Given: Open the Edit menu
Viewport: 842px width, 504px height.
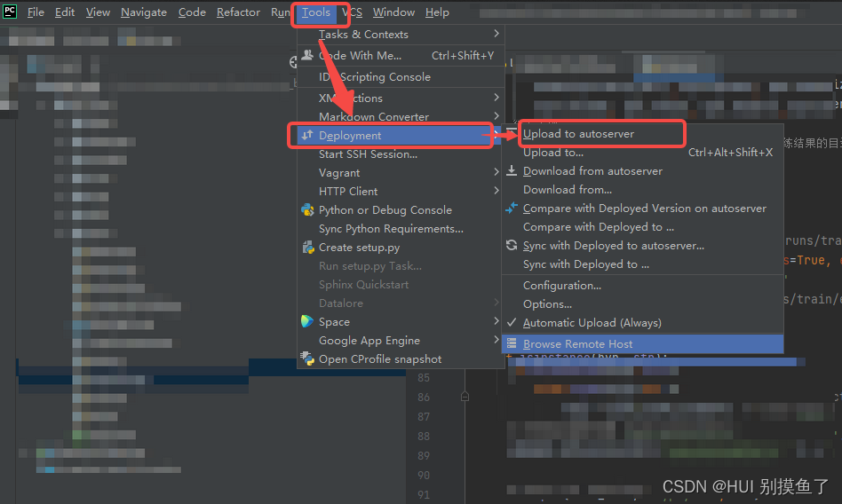Looking at the screenshot, I should (65, 12).
